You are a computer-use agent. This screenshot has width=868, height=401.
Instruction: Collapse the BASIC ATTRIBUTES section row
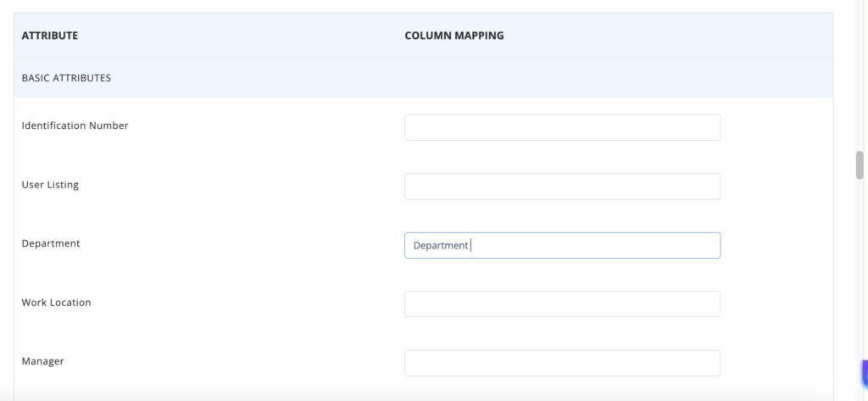click(x=424, y=78)
